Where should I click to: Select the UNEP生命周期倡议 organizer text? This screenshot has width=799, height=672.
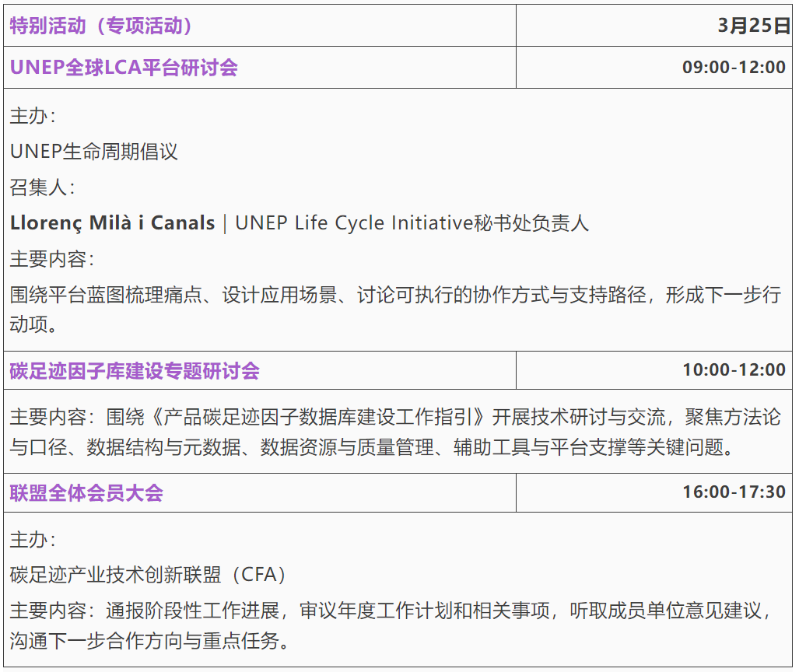(x=94, y=151)
